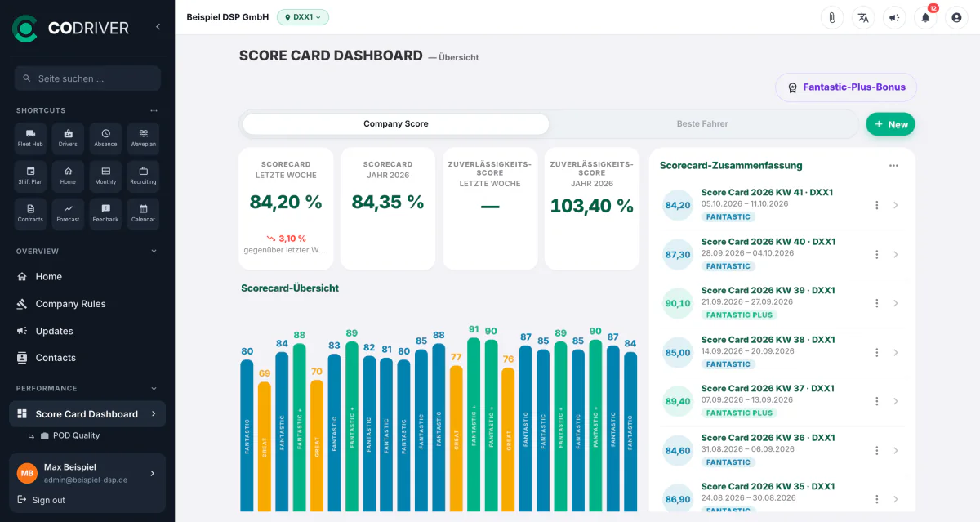Click the MB avatar of Max Beispiel
The image size is (980, 522).
tap(28, 473)
